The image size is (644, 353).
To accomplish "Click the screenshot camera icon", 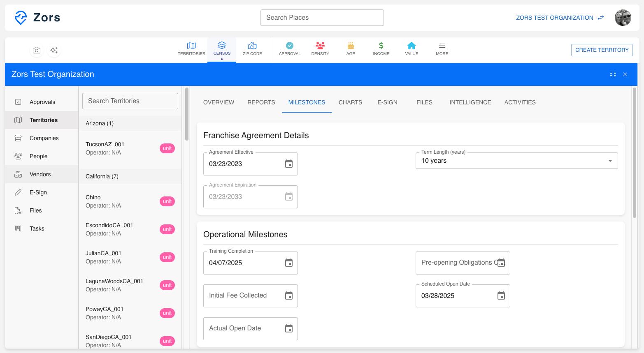I will pyautogui.click(x=36, y=50).
